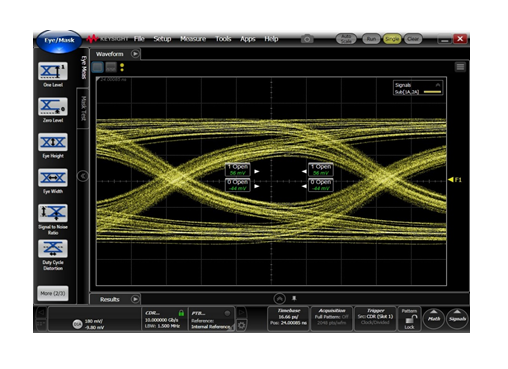Click the Pattern Lock padlock icon

[x=410, y=320]
